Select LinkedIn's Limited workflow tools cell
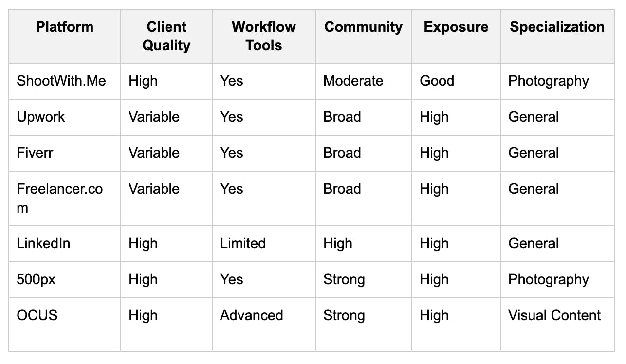626x364 pixels. click(242, 243)
